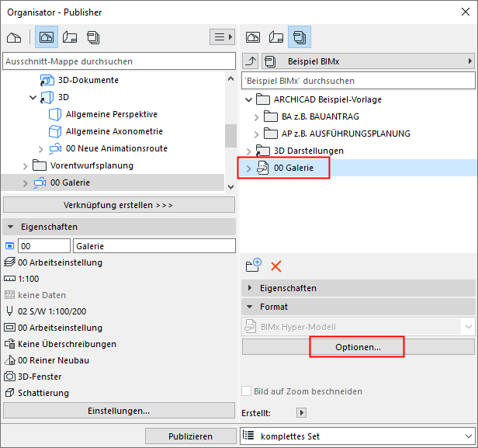This screenshot has height=448, width=478.
Task: Go up one level in publisher set
Action: [251, 61]
